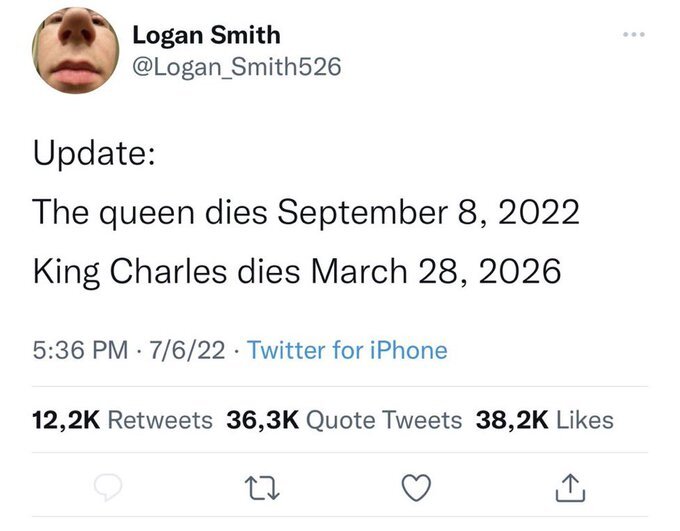The height and width of the screenshot is (531, 680).
Task: Visit the @Logan_Smith526 handle
Action: click(237, 66)
